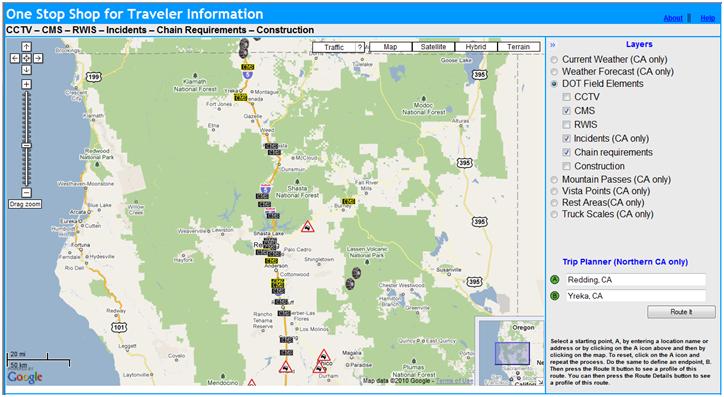Click the Susanville city label on map

(x=448, y=270)
